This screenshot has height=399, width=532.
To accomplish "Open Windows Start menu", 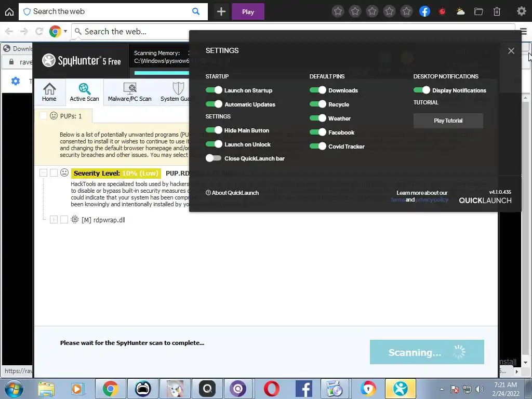I will (x=13, y=389).
